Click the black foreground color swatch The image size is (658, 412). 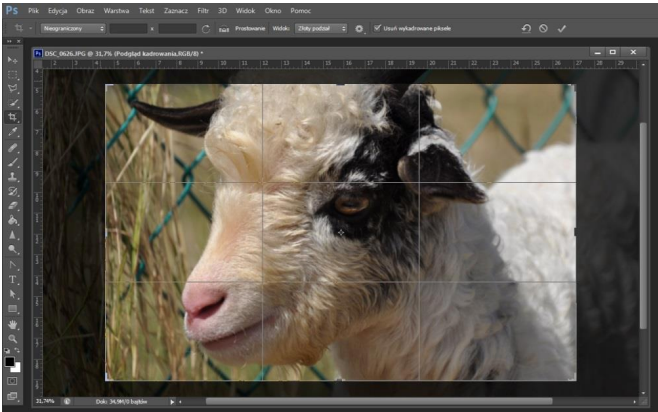pyautogui.click(x=10, y=362)
